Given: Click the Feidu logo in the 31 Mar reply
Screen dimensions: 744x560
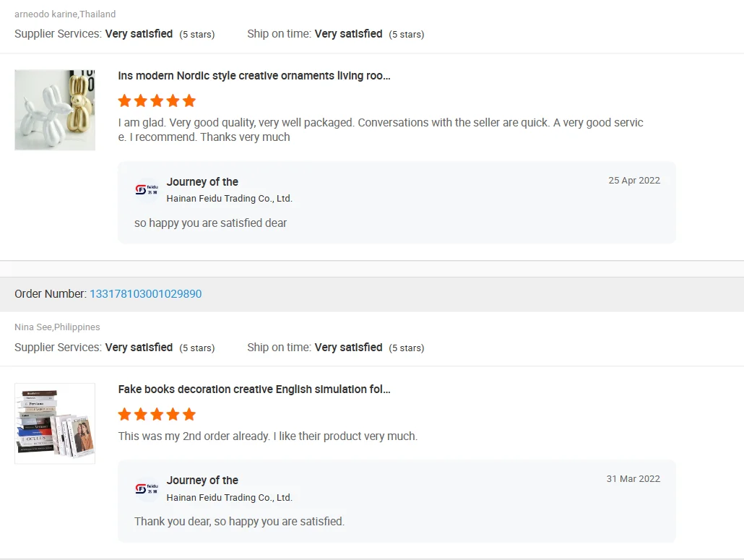Looking at the screenshot, I should [147, 488].
